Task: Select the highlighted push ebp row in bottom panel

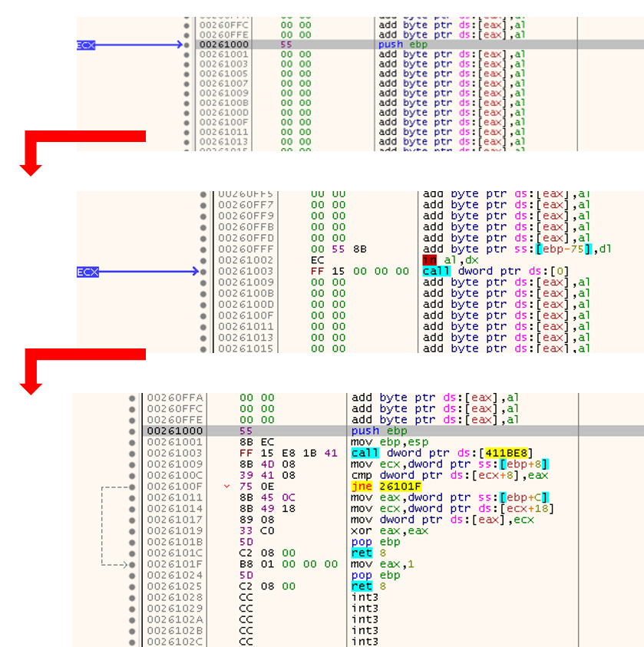Action: click(x=393, y=431)
